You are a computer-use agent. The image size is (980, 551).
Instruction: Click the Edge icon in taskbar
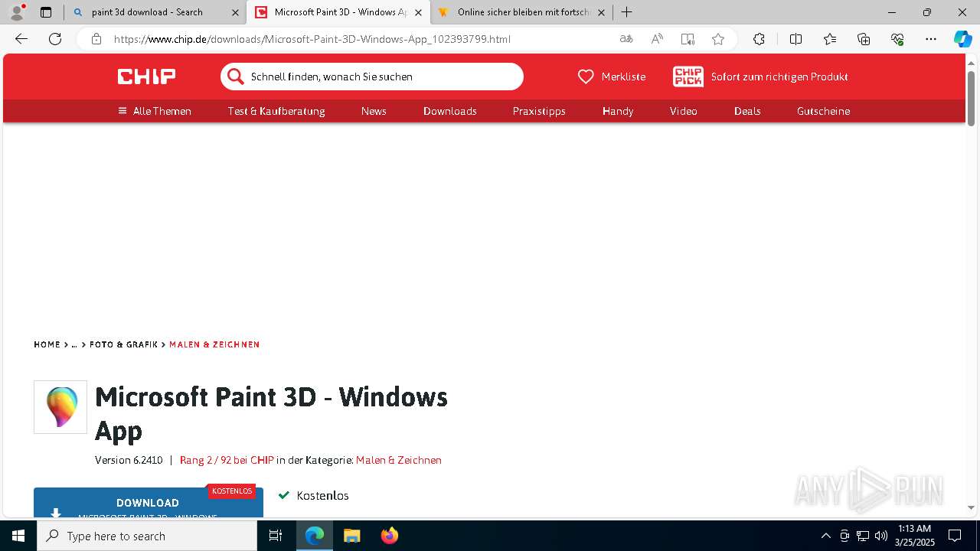click(x=315, y=536)
